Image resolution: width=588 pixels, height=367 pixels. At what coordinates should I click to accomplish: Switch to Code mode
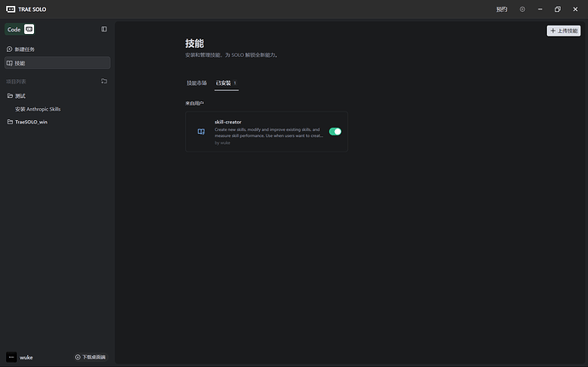tap(14, 29)
